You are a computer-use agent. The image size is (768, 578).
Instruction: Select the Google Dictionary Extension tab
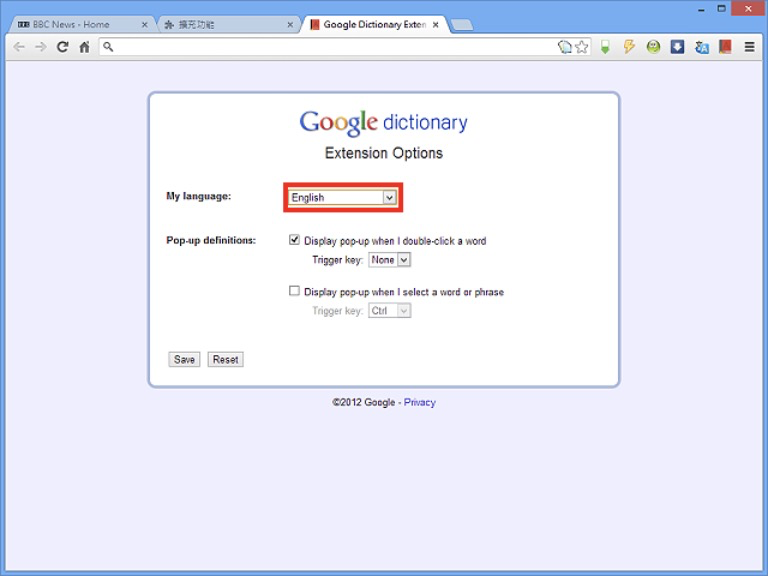tap(374, 24)
